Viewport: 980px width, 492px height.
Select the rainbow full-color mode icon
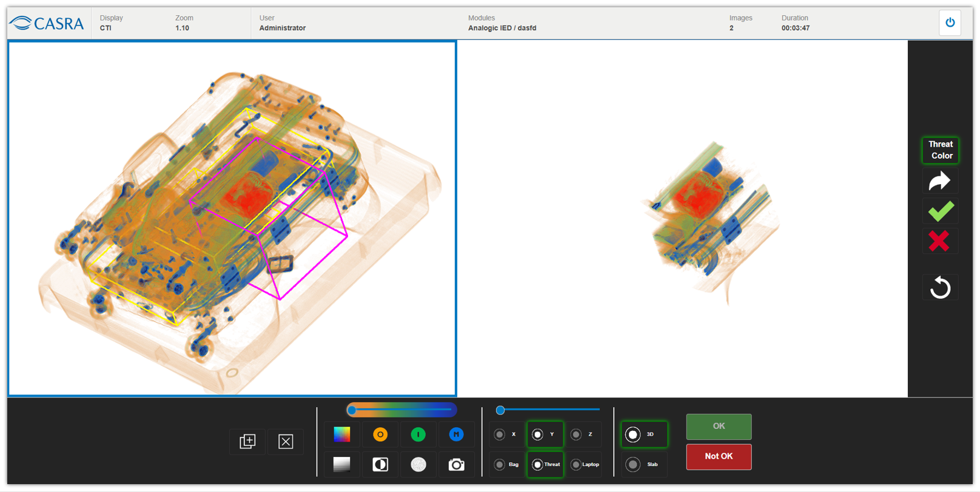pos(342,434)
